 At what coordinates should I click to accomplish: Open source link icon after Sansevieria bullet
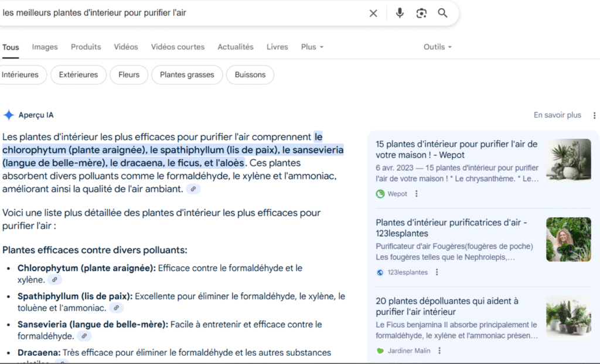coord(84,336)
